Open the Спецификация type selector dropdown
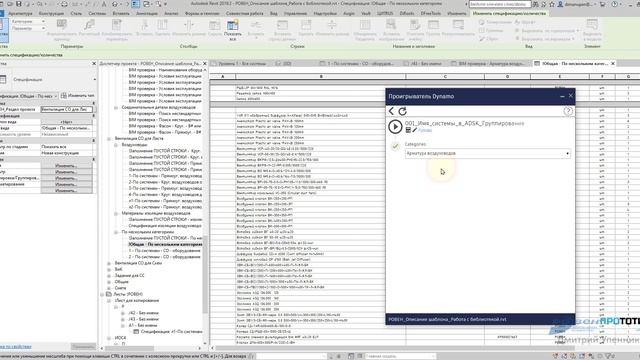The image size is (640, 360). click(48, 80)
